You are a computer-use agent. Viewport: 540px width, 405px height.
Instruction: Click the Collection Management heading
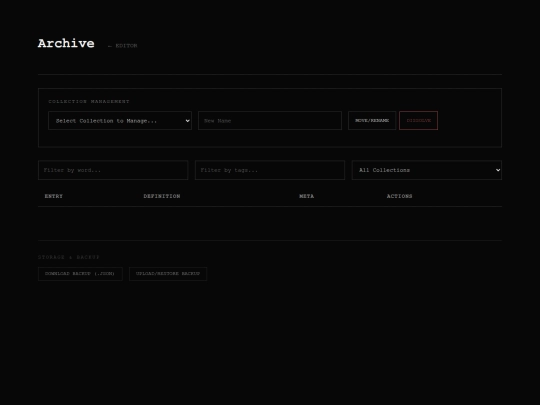(89, 102)
